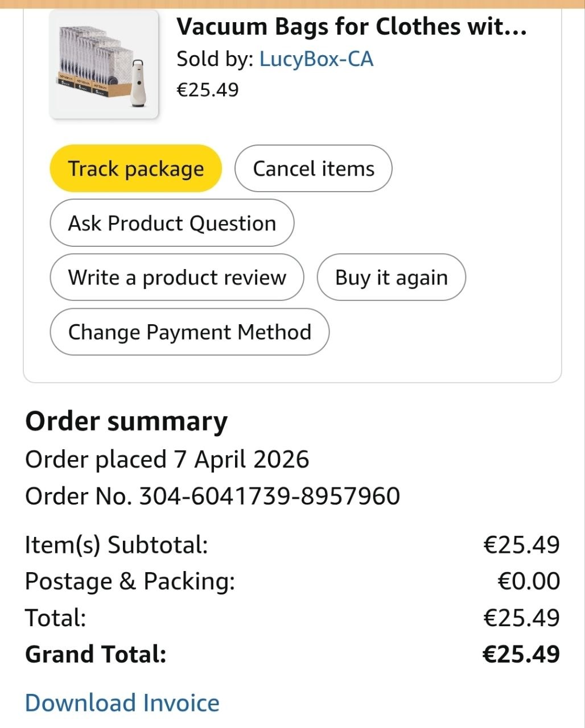Select the order number 304-6041739-8957960
Screen dimensions: 585x728
270,496
